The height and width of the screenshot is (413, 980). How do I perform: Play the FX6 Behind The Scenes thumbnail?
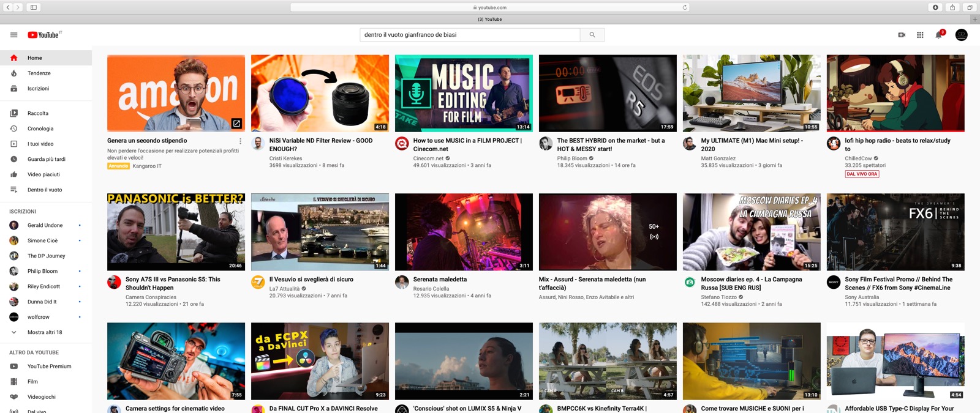[895, 232]
